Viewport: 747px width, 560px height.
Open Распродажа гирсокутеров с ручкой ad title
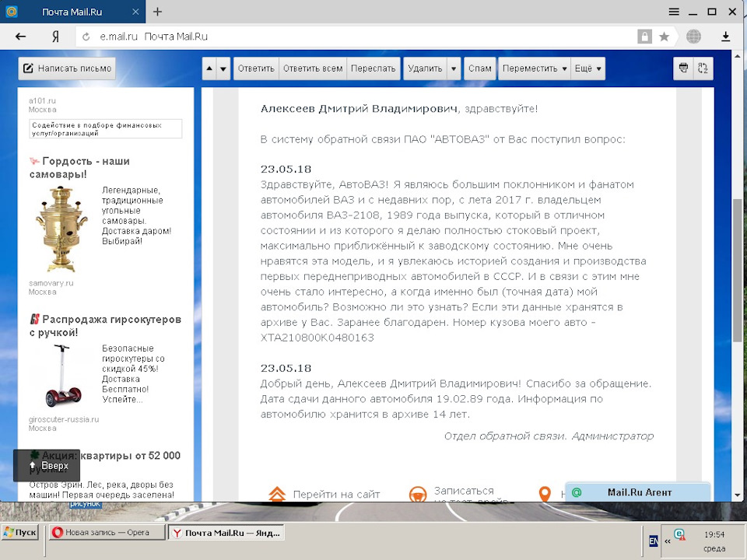pos(105,326)
